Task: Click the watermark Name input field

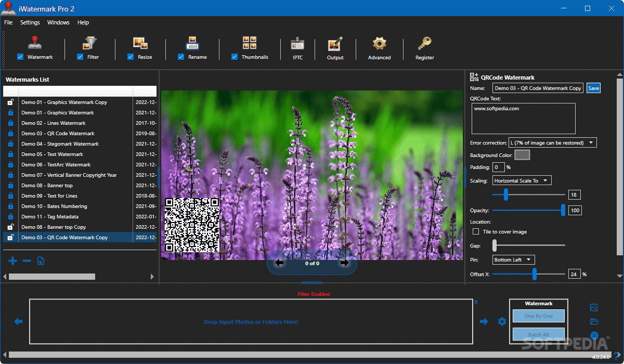Action: [x=538, y=88]
